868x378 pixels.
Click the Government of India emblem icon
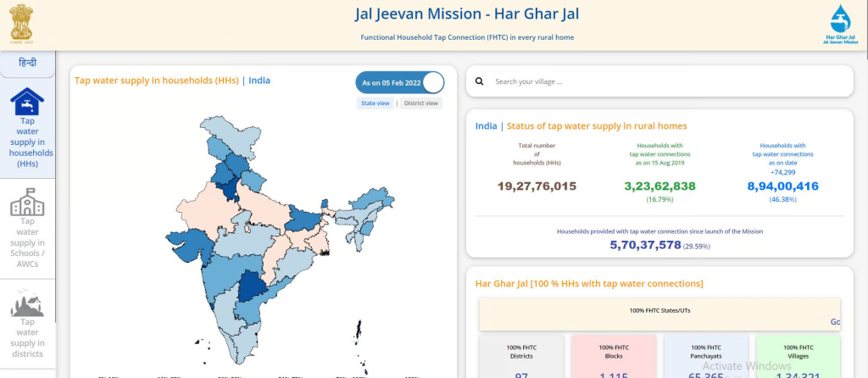[21, 25]
